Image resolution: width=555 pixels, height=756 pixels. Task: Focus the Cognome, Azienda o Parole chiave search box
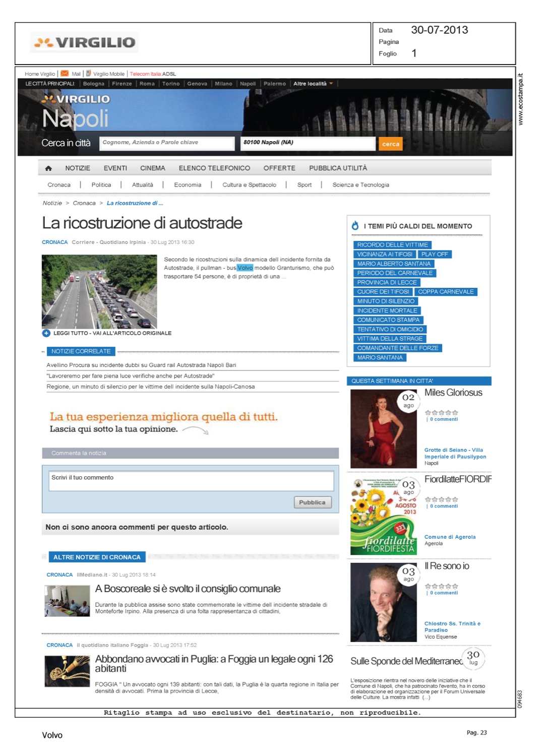(167, 143)
